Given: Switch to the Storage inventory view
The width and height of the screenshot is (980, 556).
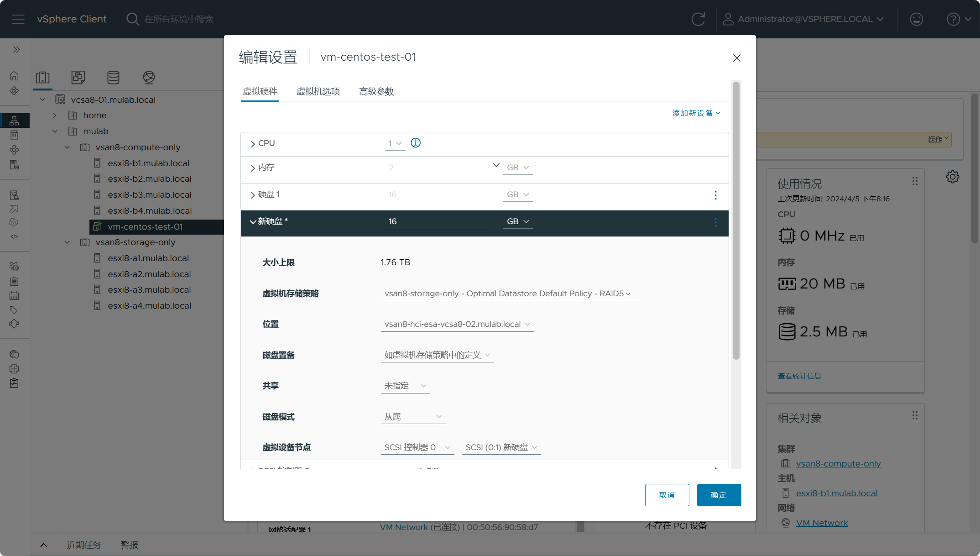Looking at the screenshot, I should point(113,78).
